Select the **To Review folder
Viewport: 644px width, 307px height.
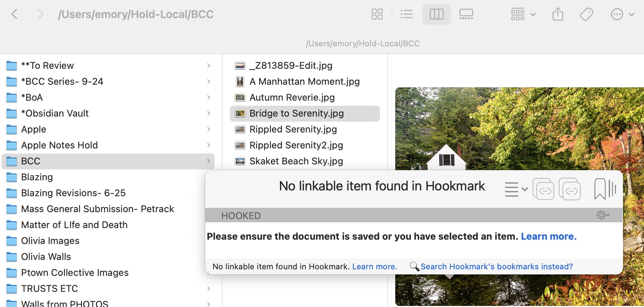tap(108, 66)
